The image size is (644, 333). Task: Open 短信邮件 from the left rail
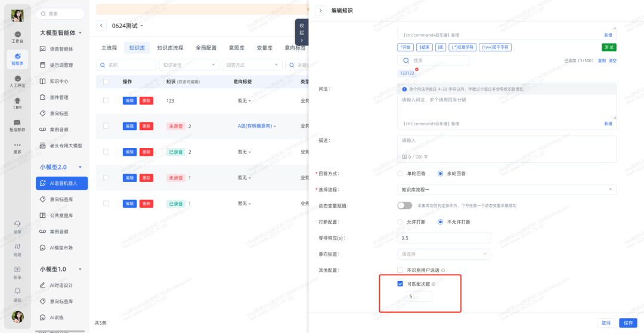coord(17,125)
